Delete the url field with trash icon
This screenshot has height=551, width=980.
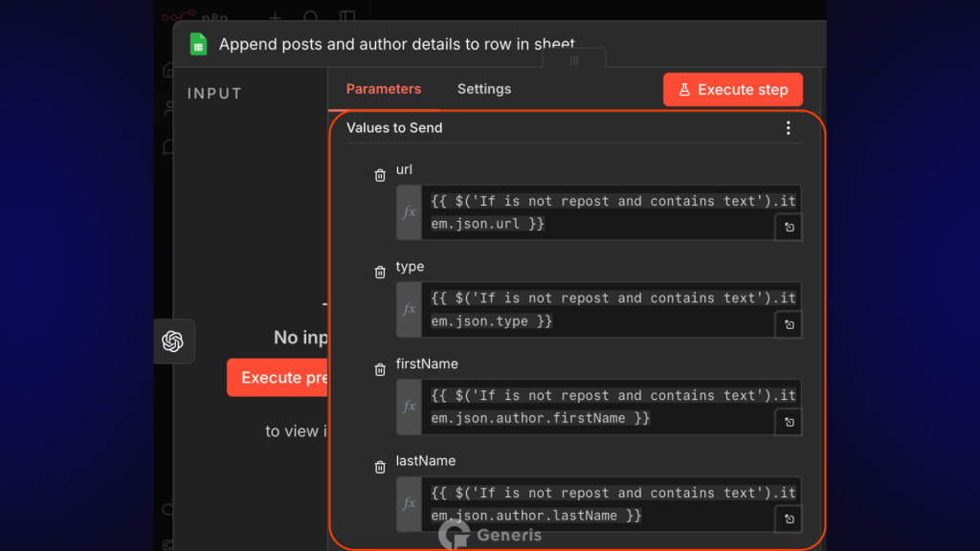380,175
